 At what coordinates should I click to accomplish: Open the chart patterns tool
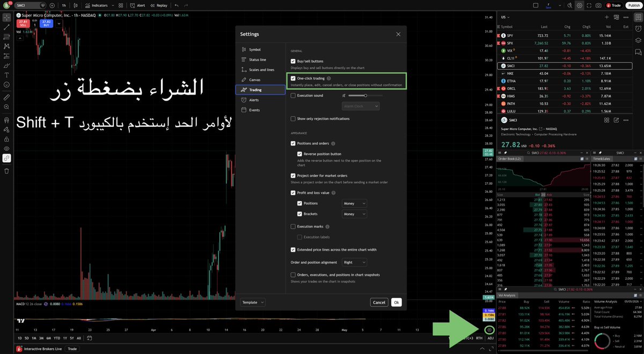(x=6, y=46)
